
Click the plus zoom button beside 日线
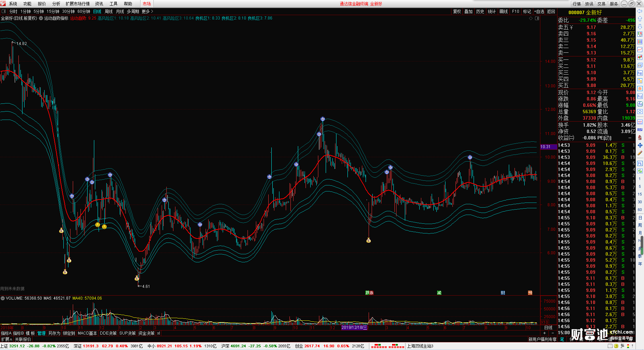pyautogui.click(x=544, y=333)
